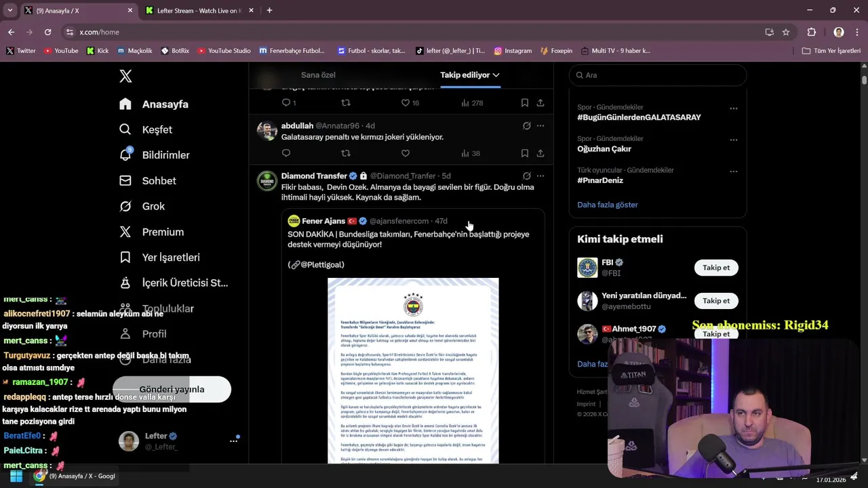Open more options for Oğuzhan Çakır trend
The image size is (868, 488).
point(733,140)
